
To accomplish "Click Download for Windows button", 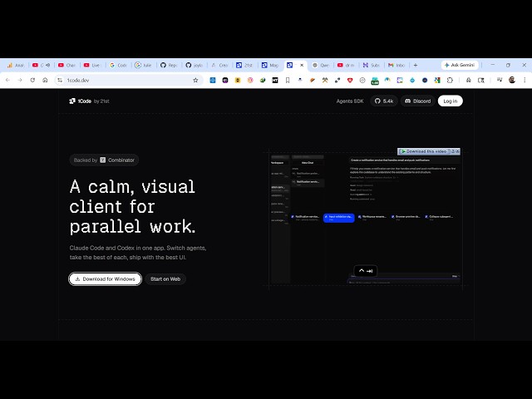I will click(x=105, y=278).
